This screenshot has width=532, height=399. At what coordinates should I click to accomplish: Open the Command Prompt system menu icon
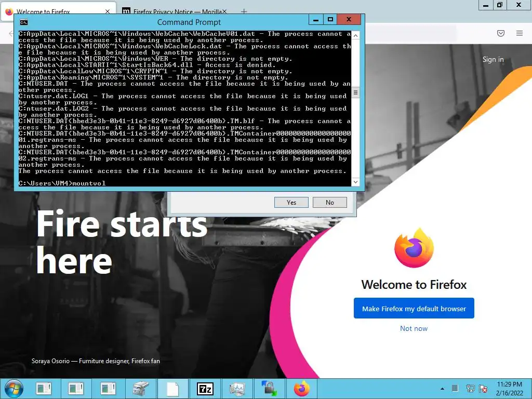[x=24, y=22]
